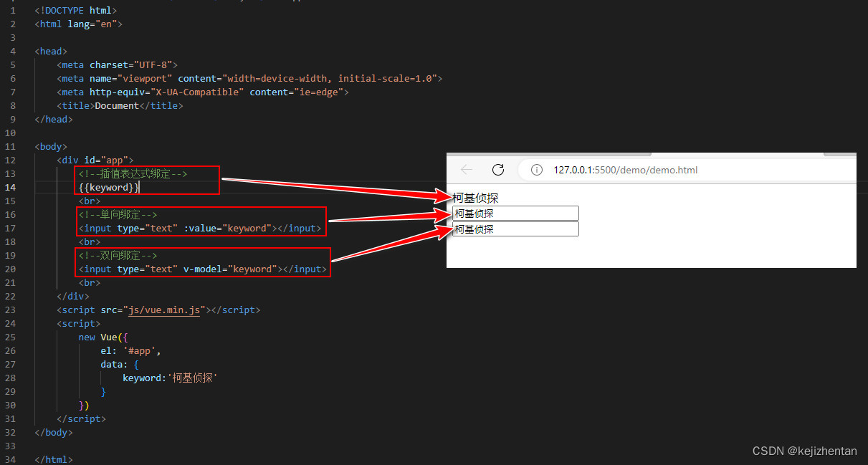Focus the address bar showing 127.0.0.1:5500/demo/demo.html
The height and width of the screenshot is (465, 868).
tap(688, 170)
